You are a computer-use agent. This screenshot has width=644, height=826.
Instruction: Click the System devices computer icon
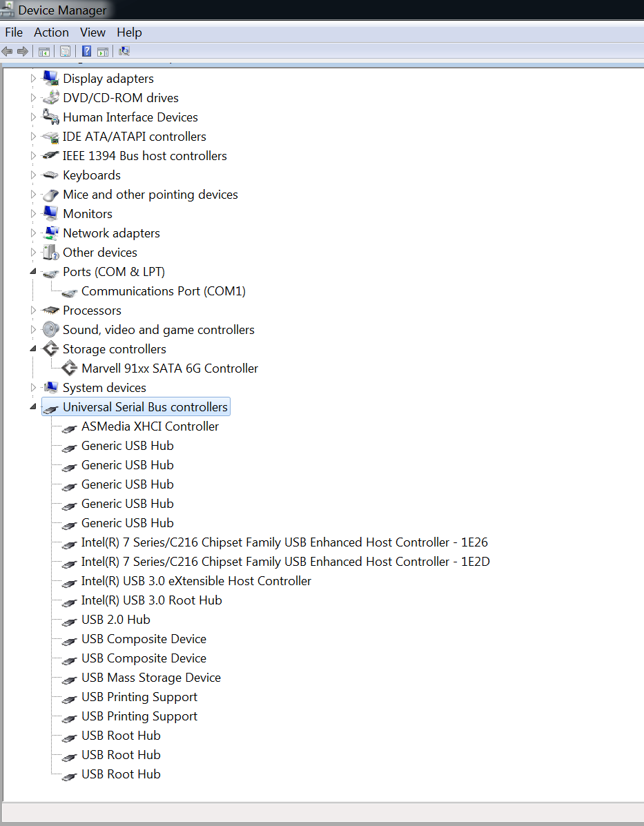(50, 388)
